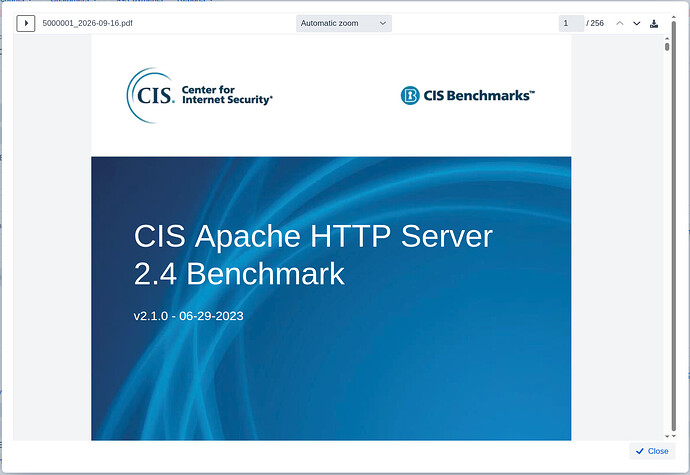Toggle the PDF sidebar panel button
This screenshot has width=690, height=475.
(x=26, y=23)
